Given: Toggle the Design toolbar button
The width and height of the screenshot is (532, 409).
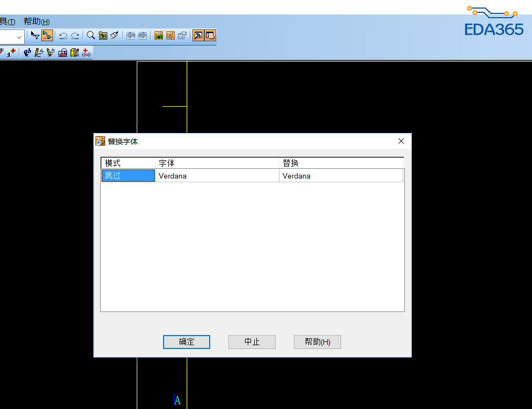Looking at the screenshot, I should (x=47, y=35).
